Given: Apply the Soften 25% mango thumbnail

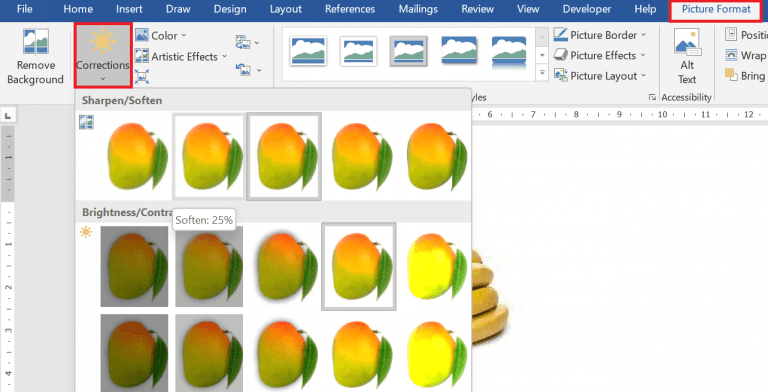Looking at the screenshot, I should [x=210, y=156].
